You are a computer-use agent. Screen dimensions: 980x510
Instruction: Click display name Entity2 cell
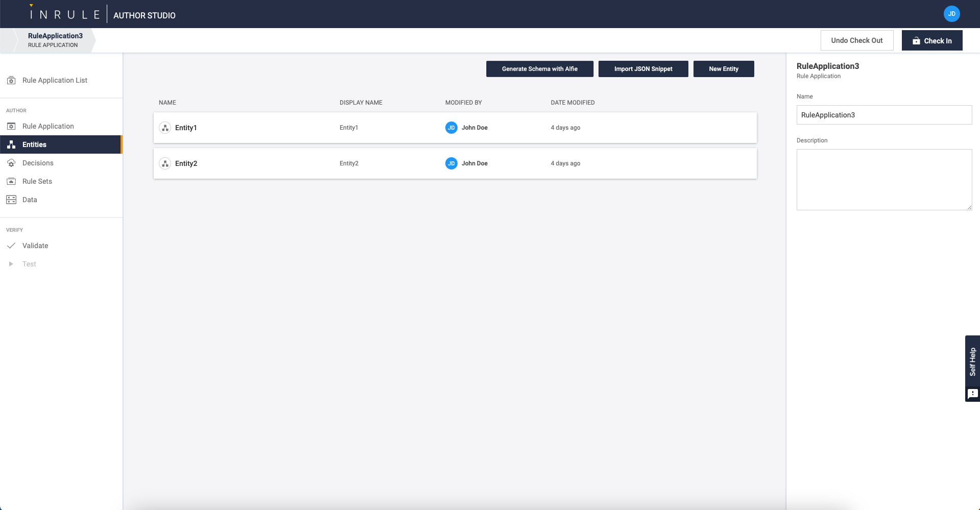349,163
